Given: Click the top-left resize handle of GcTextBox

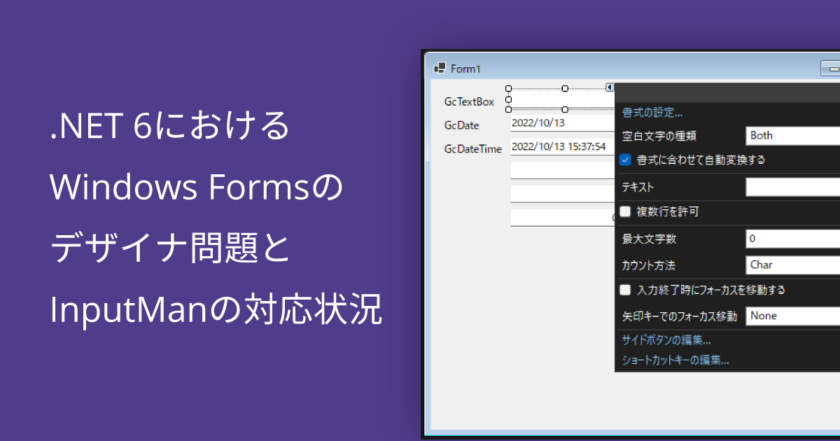Looking at the screenshot, I should point(508,88).
